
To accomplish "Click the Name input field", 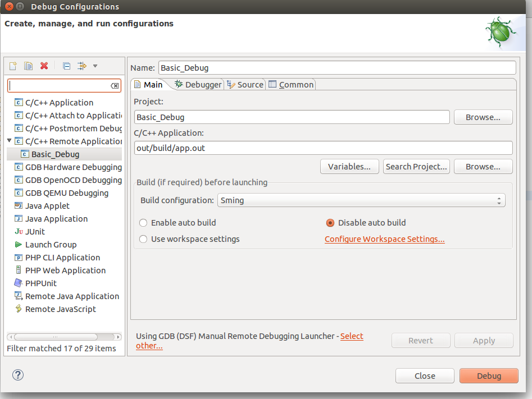I will [337, 67].
